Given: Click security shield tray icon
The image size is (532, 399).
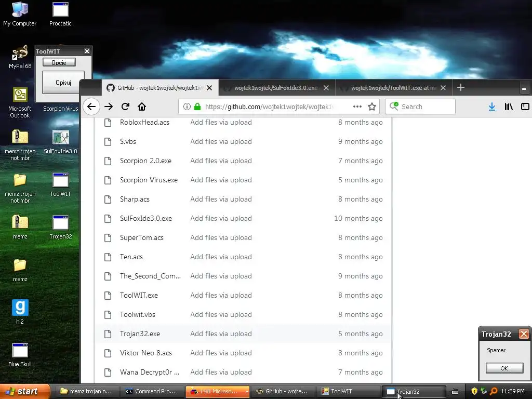Looking at the screenshot, I should [x=474, y=391].
